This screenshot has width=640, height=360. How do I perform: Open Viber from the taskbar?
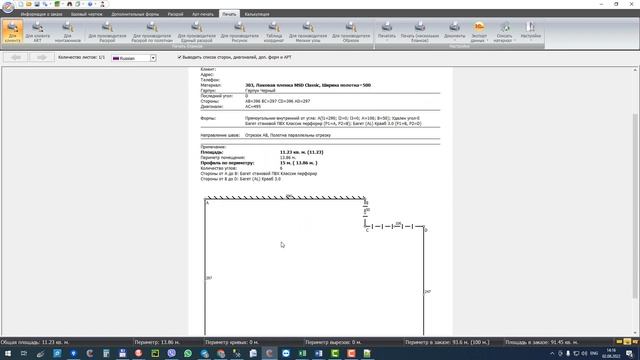pyautogui.click(x=171, y=353)
